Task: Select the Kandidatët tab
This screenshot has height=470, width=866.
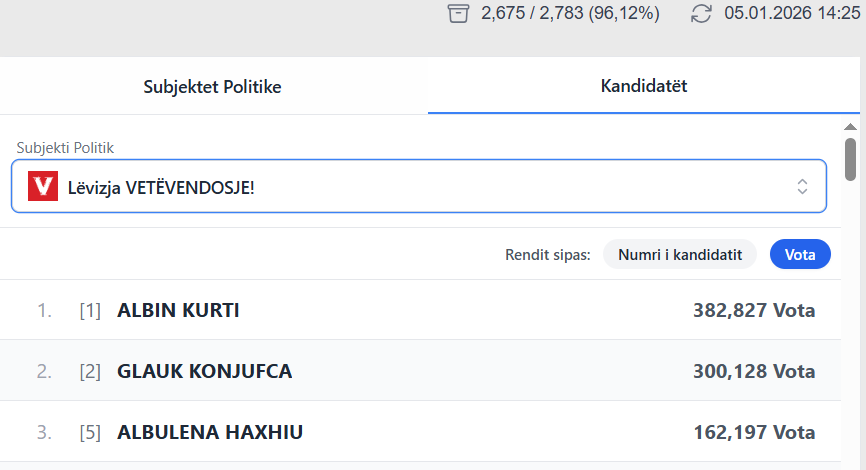Action: coord(643,86)
